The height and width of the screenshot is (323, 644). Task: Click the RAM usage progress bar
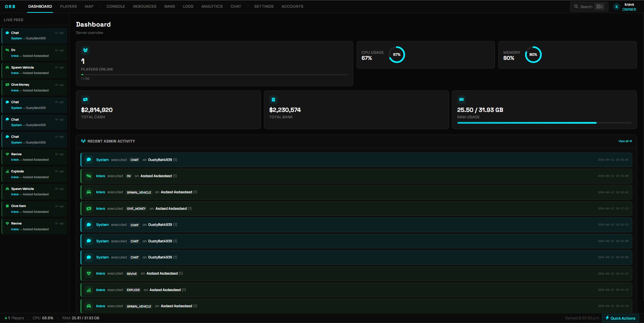544,123
